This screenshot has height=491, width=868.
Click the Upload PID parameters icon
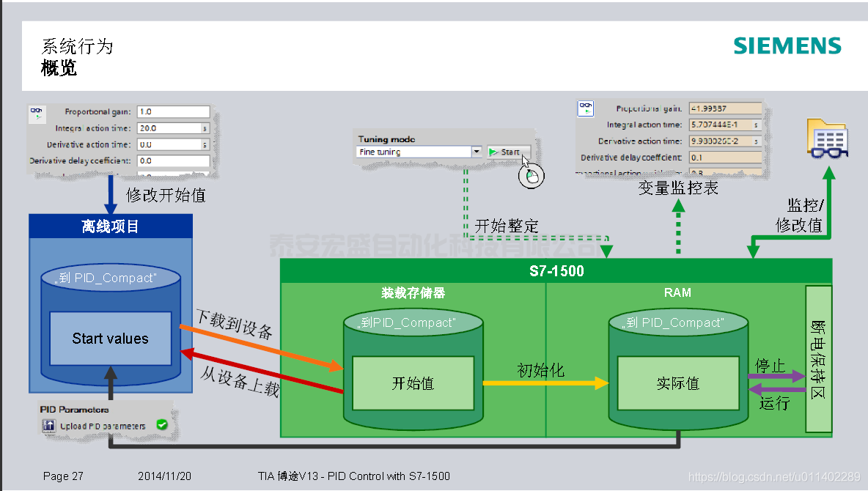49,426
